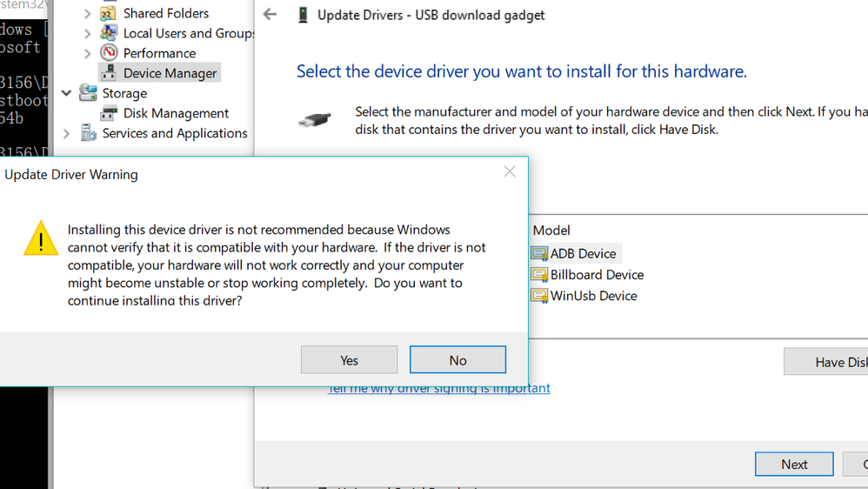868x489 pixels.
Task: Open driver signing importance link
Action: coord(439,388)
